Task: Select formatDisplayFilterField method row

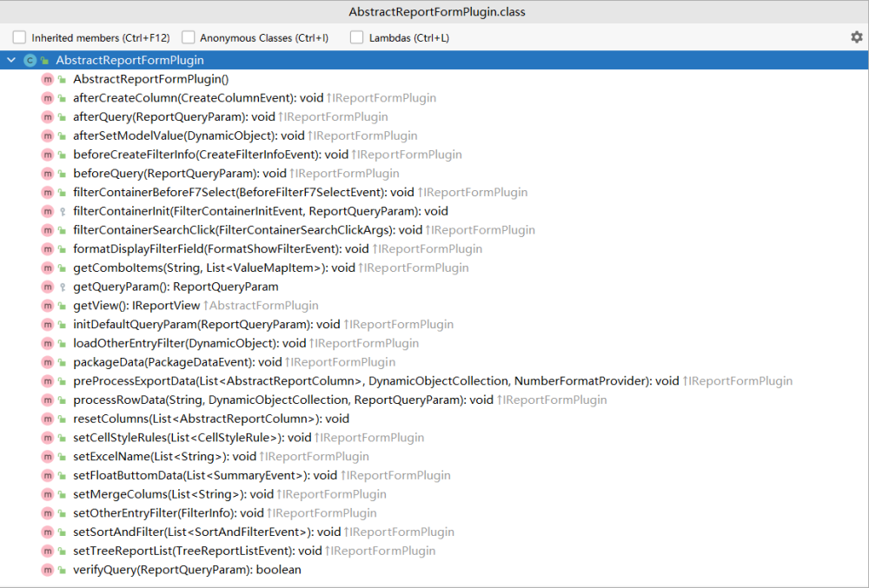Action: tap(434, 249)
